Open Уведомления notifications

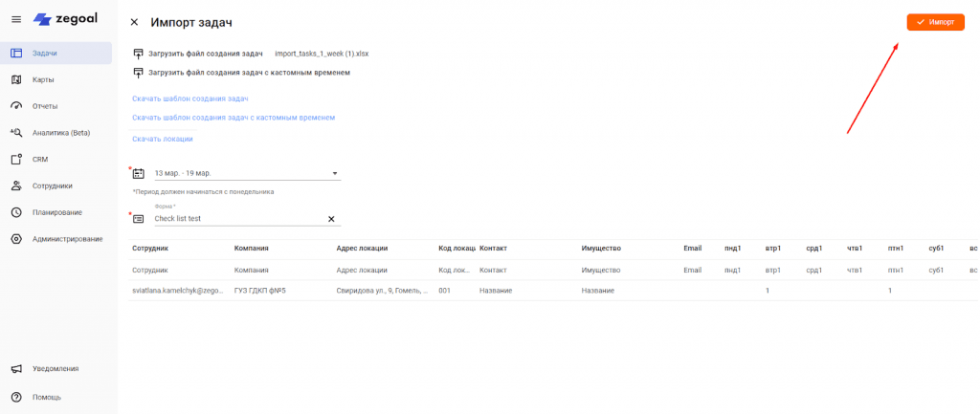click(x=56, y=368)
